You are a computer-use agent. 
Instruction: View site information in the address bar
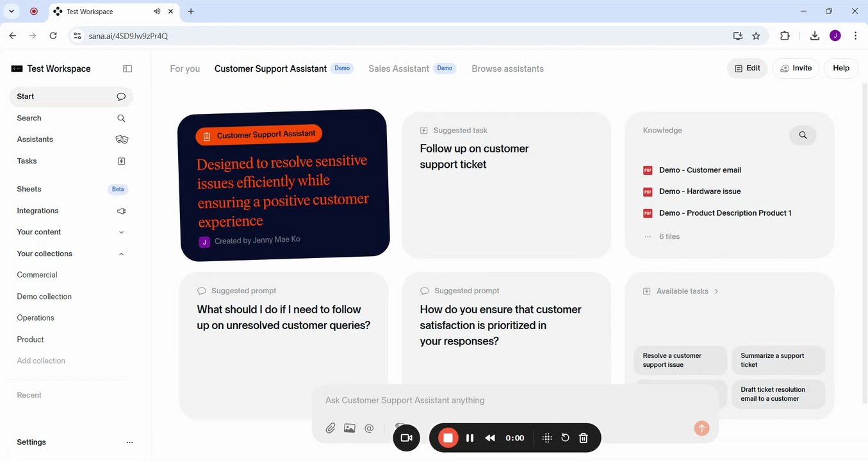point(78,36)
